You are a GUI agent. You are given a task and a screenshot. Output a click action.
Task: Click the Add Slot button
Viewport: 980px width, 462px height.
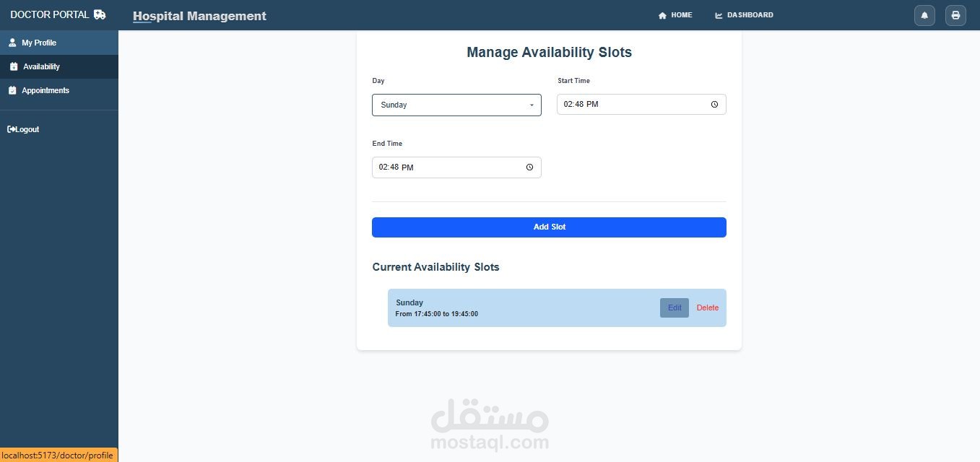(549, 227)
